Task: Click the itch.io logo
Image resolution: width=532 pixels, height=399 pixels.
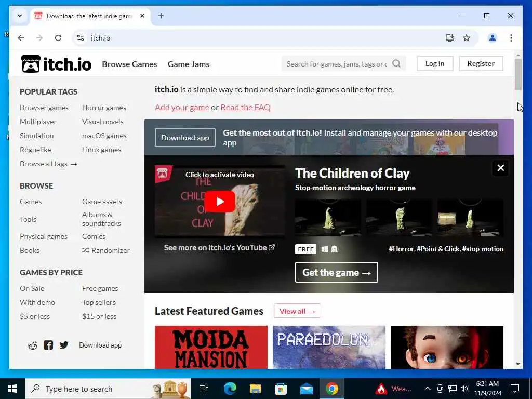Action: click(56, 64)
